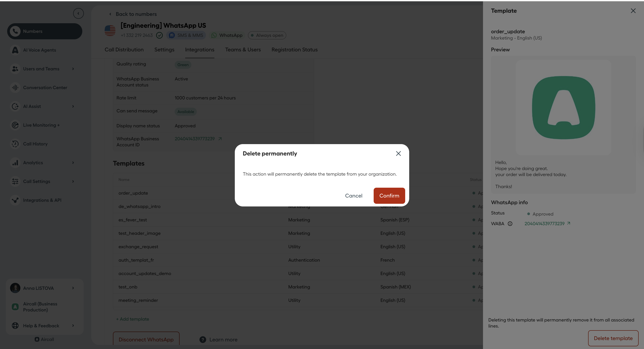Open Conversation Center in the sidebar
644x349 pixels.
click(44, 87)
